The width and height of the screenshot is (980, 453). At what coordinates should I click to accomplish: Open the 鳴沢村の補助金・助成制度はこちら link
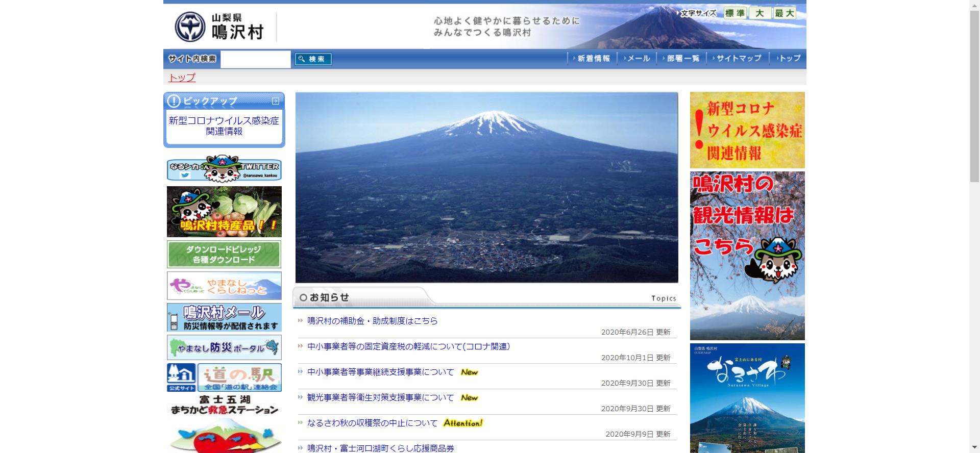(x=372, y=321)
